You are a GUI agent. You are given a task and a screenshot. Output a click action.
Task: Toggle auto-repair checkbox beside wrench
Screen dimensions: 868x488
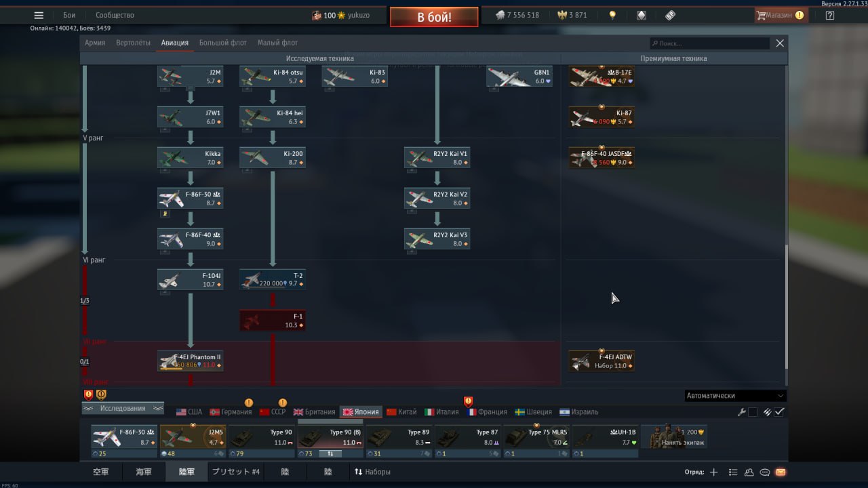pos(753,412)
